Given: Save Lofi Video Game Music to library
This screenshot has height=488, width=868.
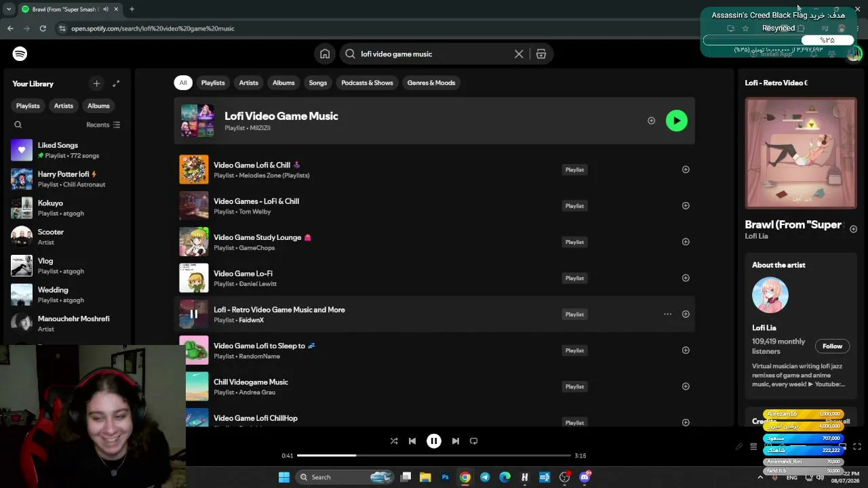Looking at the screenshot, I should tap(651, 121).
